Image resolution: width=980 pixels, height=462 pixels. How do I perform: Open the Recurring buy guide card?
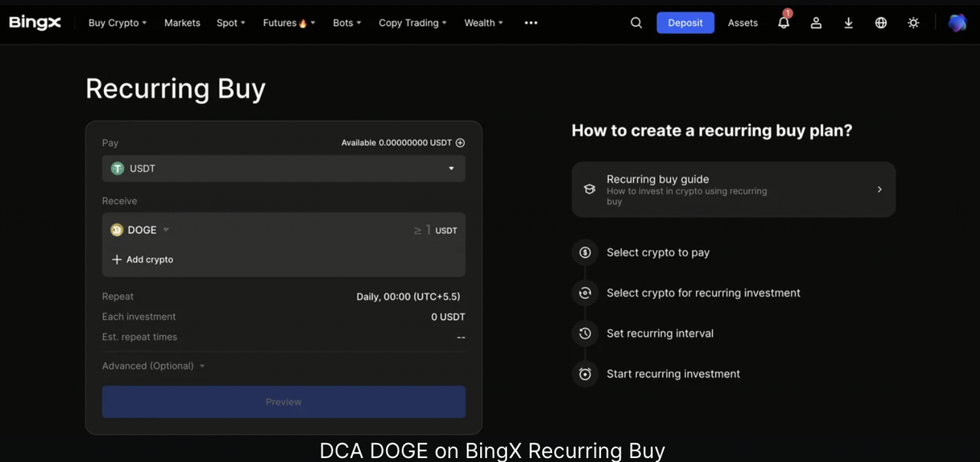coord(733,190)
